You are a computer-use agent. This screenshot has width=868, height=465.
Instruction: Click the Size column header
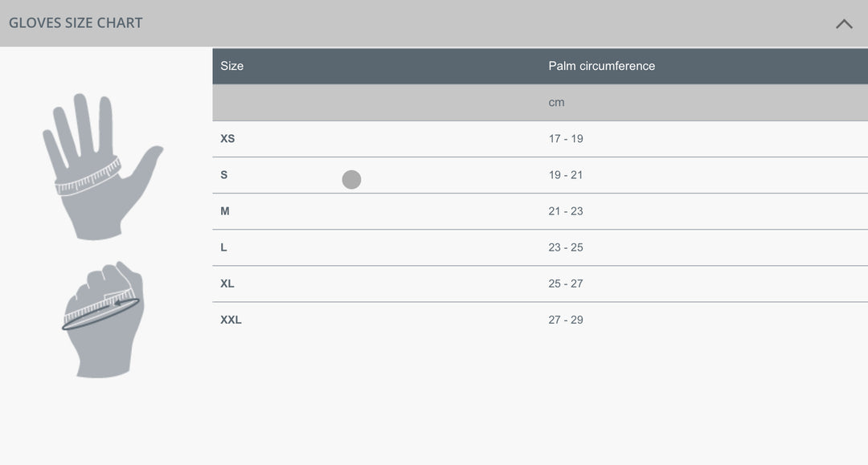click(231, 66)
